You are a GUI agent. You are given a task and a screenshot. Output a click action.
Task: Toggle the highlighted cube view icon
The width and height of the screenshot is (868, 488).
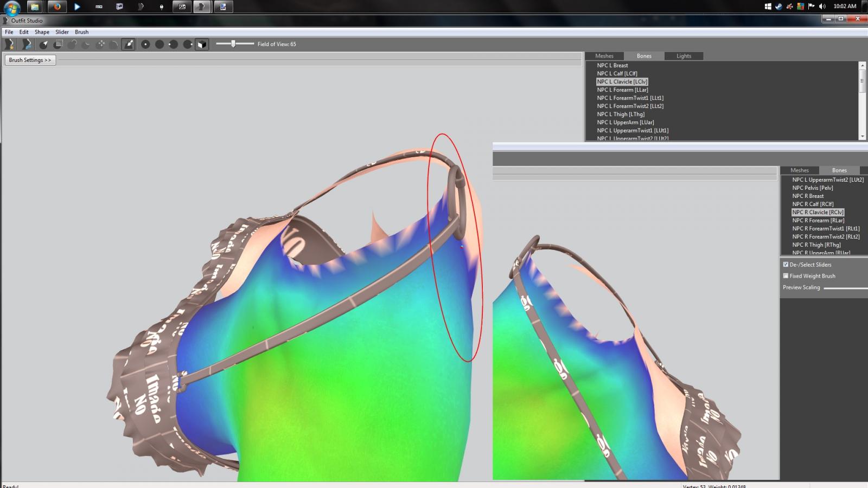(202, 44)
